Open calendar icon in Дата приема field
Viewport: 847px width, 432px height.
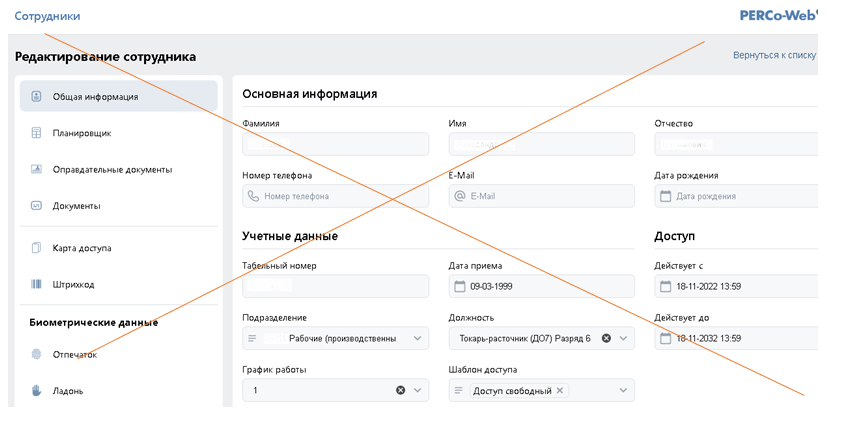point(459,287)
